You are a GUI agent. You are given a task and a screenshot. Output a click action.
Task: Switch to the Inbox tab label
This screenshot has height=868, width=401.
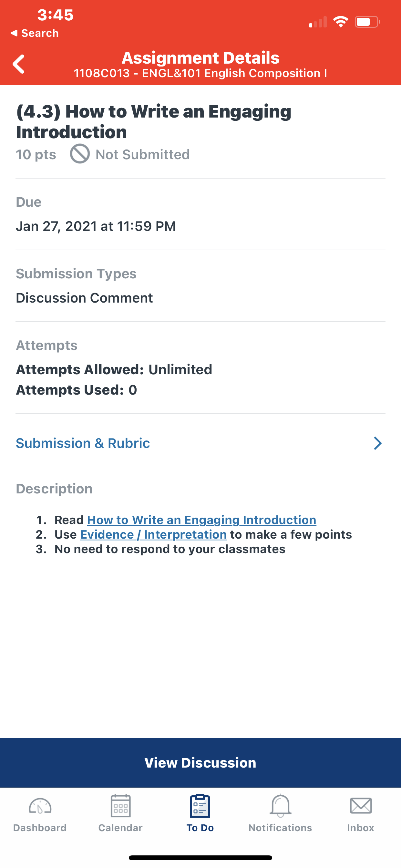tap(361, 828)
